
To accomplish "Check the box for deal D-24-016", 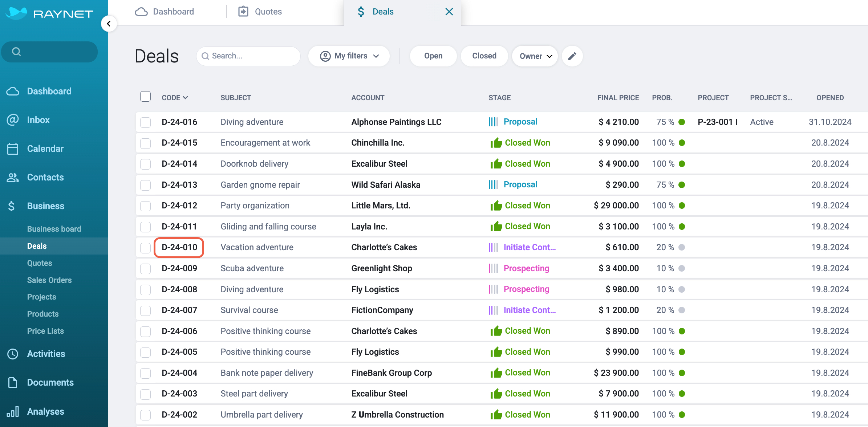I will click(x=146, y=122).
